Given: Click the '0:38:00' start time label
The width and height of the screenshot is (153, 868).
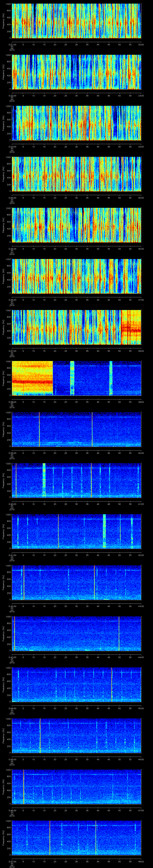Looking at the screenshot, I should [12, 402].
